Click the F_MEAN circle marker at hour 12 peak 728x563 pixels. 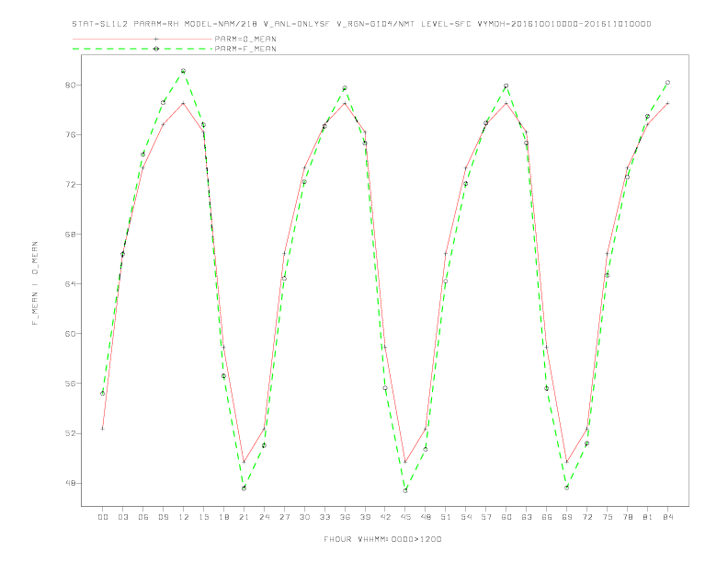click(x=184, y=71)
